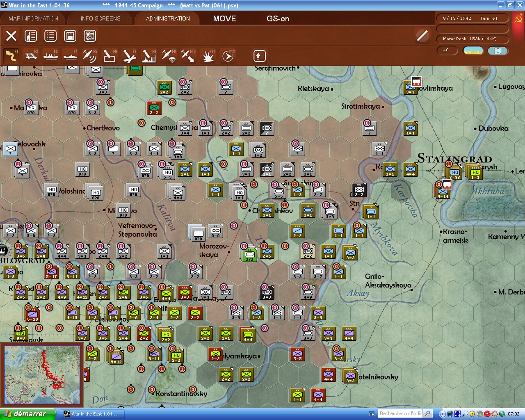Click the 07:02 system clock
Screen dimensions: 525x420
pyautogui.click(x=514, y=414)
